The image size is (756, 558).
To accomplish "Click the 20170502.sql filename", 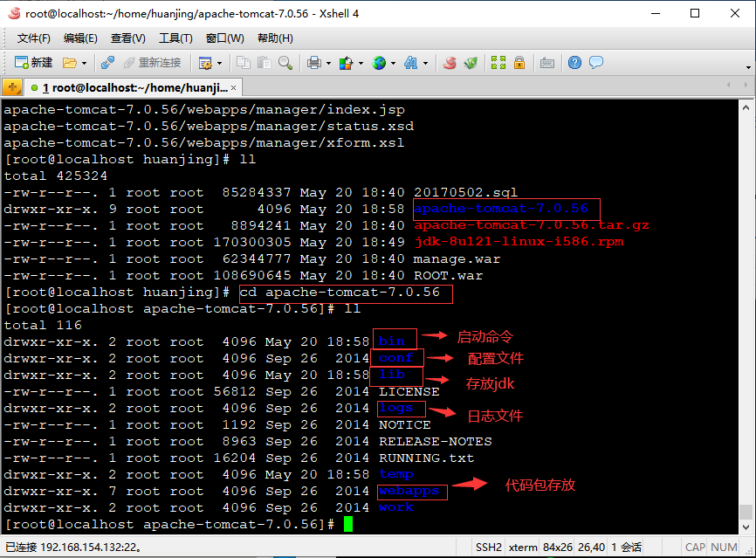I will click(465, 192).
